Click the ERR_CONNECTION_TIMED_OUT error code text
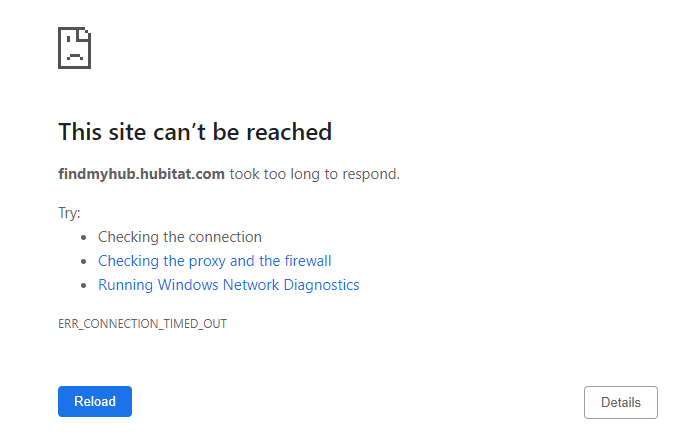Viewport: 699px width, 444px height. [142, 324]
